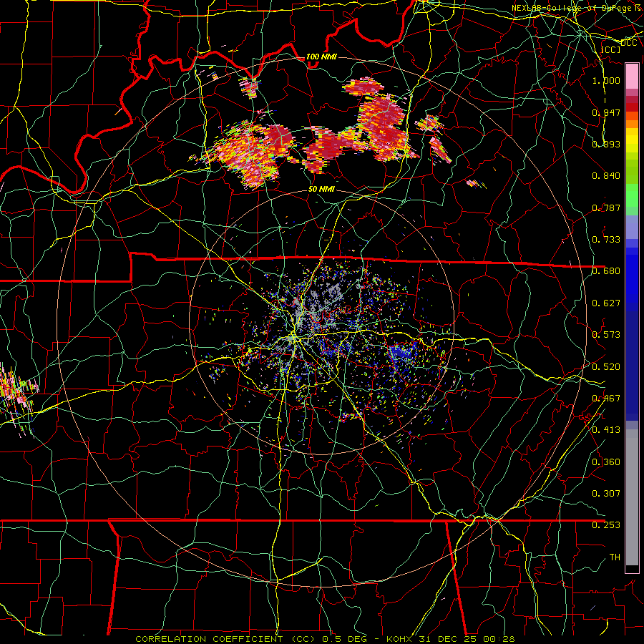Click the 0.573 legend value

point(606,335)
